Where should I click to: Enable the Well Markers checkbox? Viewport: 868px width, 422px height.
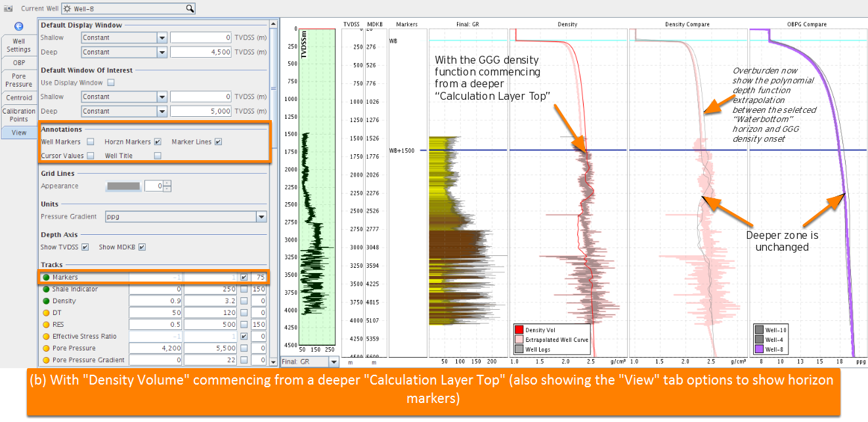91,142
